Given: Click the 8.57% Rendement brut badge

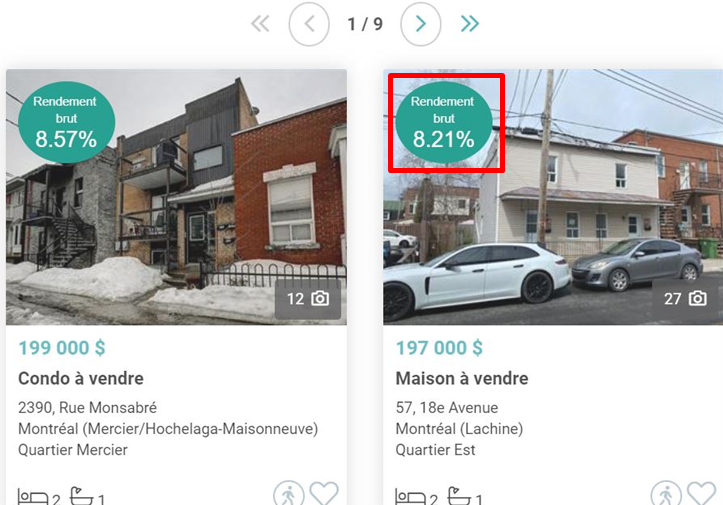Looking at the screenshot, I should point(66,122).
